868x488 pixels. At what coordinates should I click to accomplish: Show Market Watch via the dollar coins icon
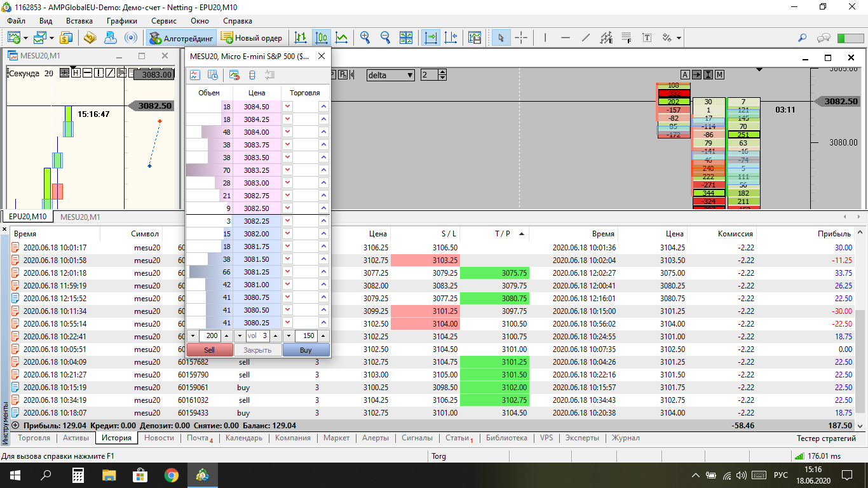coord(67,37)
